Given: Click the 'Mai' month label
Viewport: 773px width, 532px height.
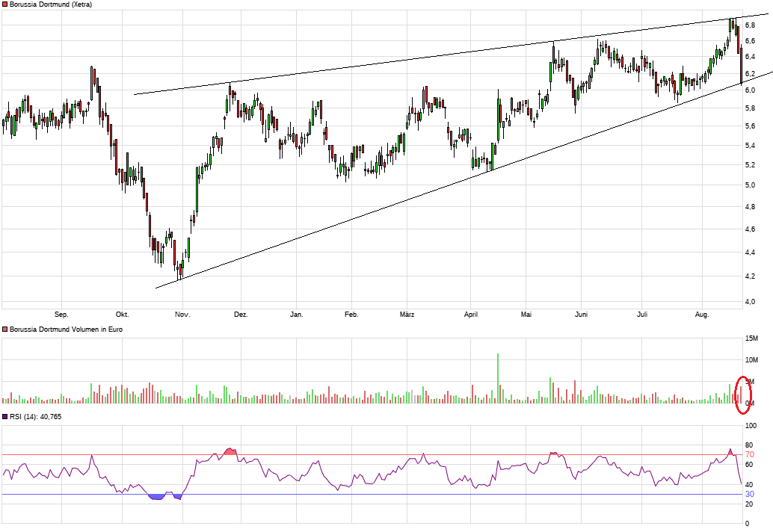Looking at the screenshot, I should point(526,315).
